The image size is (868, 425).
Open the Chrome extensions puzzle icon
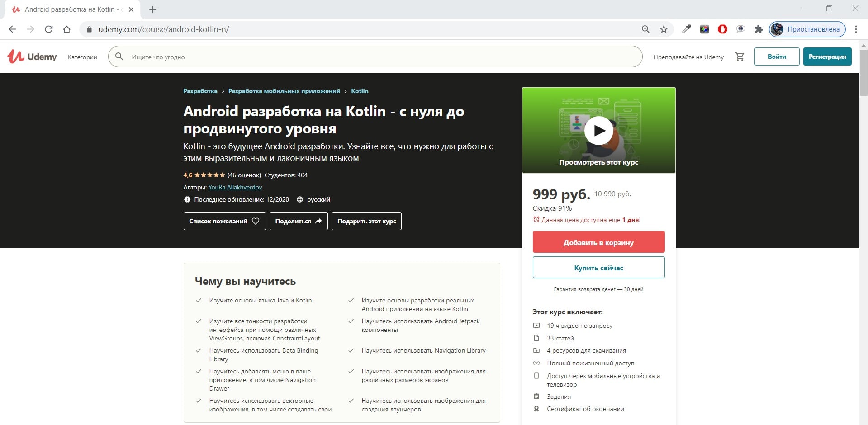click(759, 29)
